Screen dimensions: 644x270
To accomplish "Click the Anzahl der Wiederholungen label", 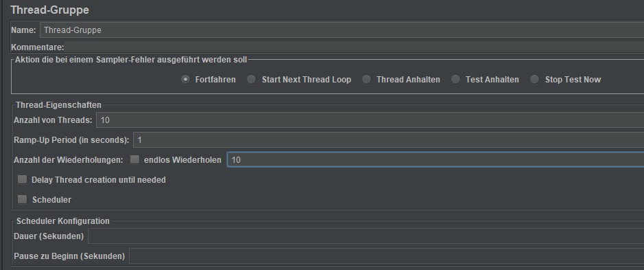I will [69, 159].
